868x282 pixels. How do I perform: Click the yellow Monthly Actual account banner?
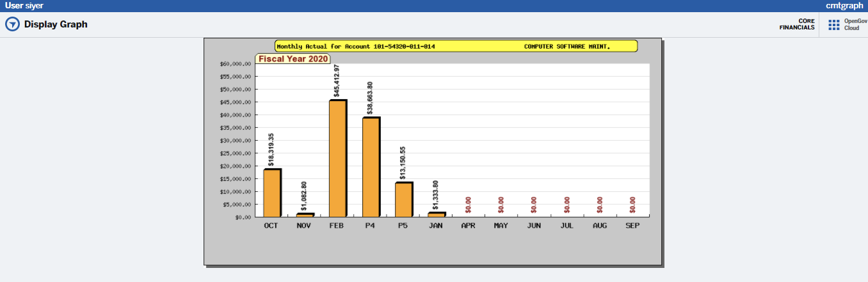tap(456, 46)
